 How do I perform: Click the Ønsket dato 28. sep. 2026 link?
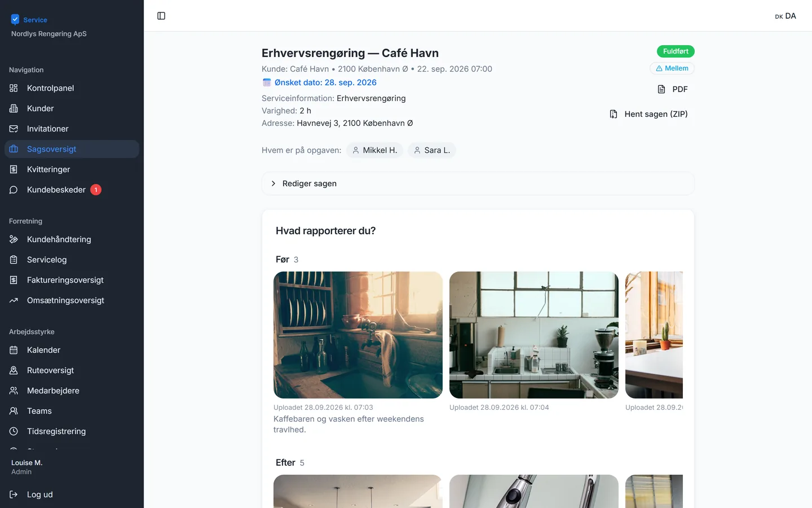click(320, 82)
